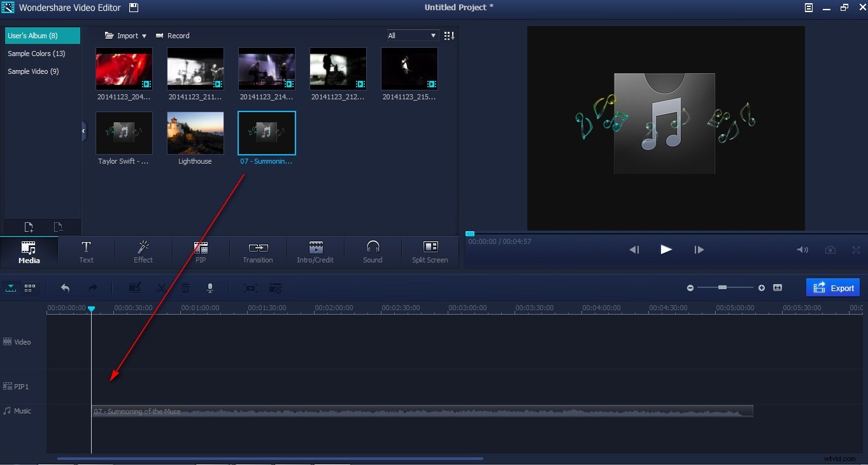Take a snapshot with the camera icon

(830, 250)
